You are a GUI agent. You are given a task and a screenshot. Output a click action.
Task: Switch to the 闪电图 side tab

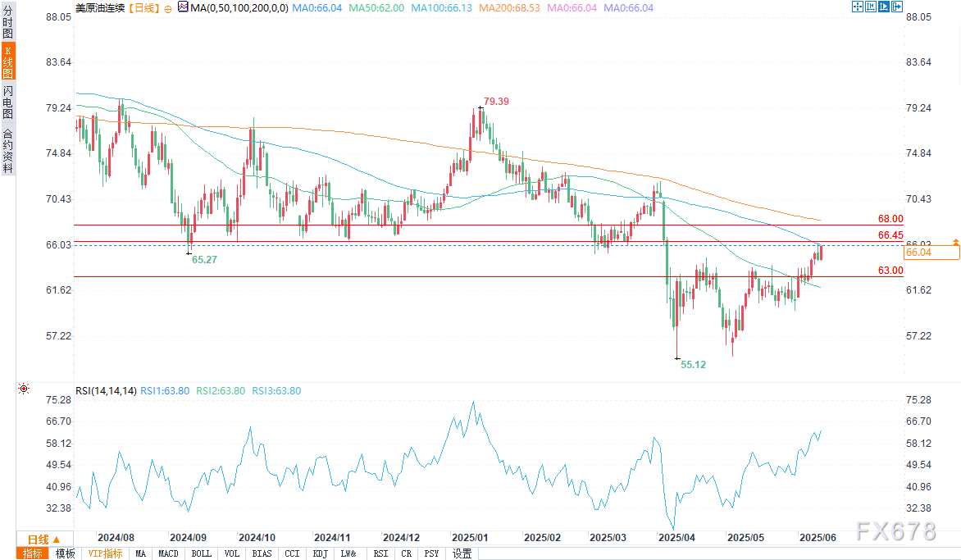[7, 102]
